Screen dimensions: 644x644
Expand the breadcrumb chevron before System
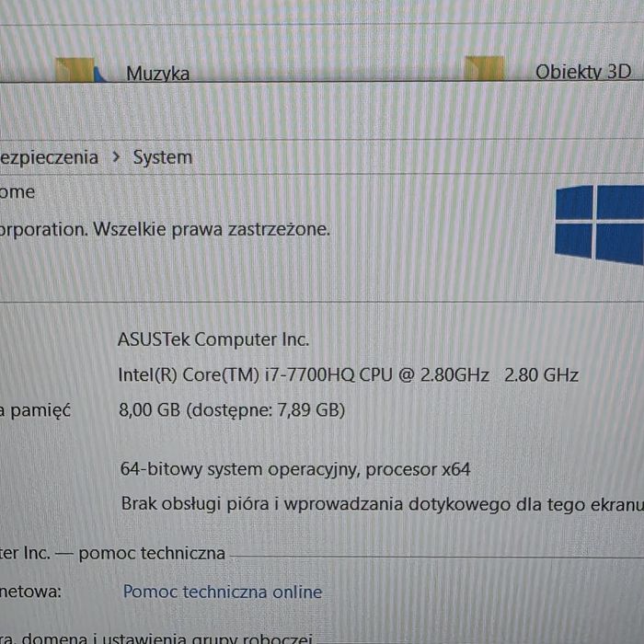tap(116, 157)
